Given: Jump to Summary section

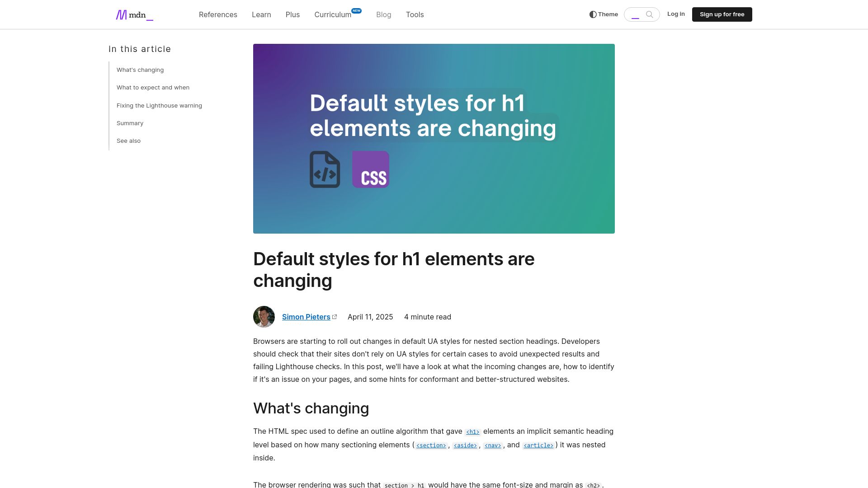Looking at the screenshot, I should 130,123.
